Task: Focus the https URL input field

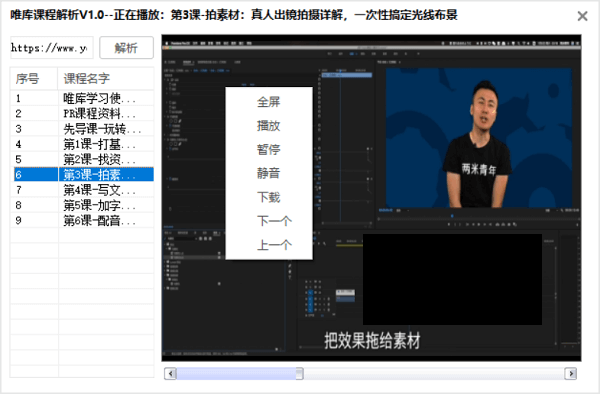Action: tap(52, 48)
